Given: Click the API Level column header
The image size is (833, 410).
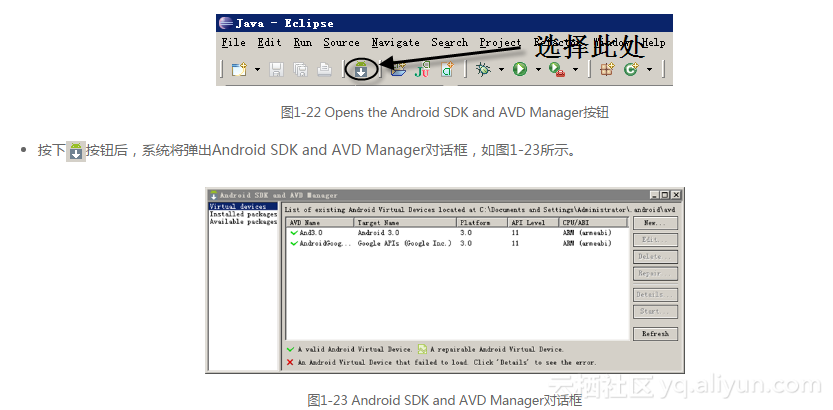Looking at the screenshot, I should 533,223.
